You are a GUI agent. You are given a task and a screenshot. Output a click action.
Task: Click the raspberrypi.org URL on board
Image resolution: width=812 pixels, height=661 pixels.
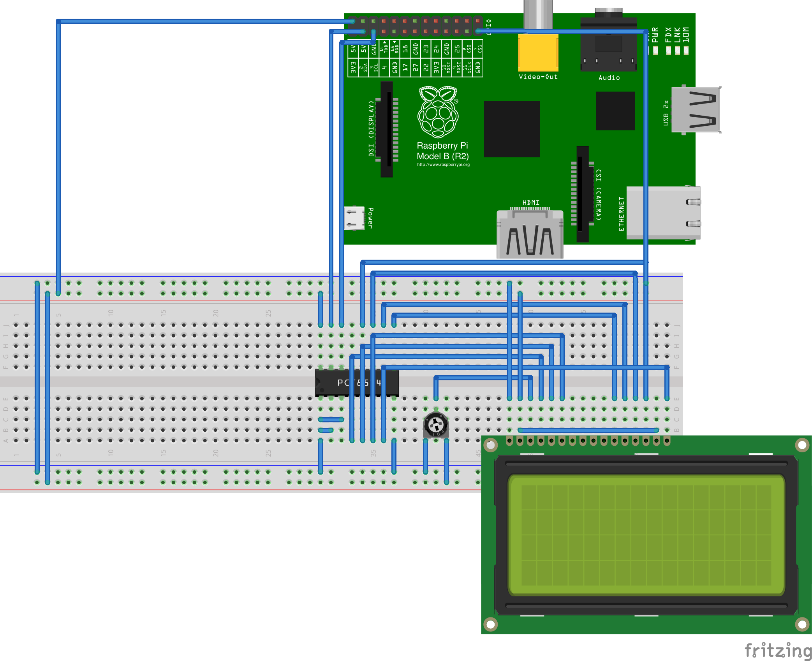[x=443, y=165]
